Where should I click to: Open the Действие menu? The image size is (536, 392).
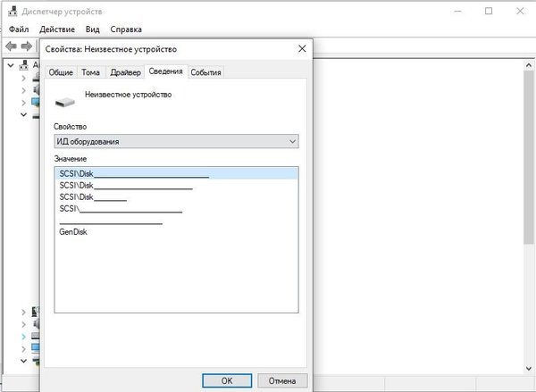(x=56, y=29)
